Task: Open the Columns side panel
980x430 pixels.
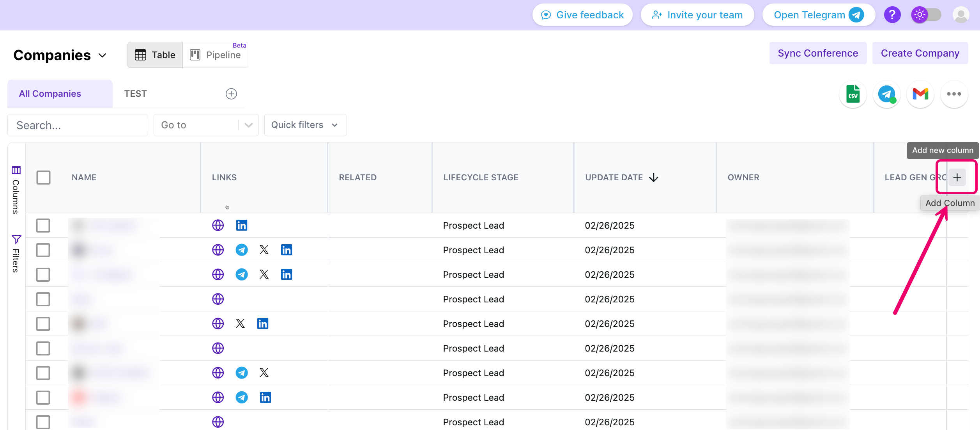Action: [x=16, y=190]
